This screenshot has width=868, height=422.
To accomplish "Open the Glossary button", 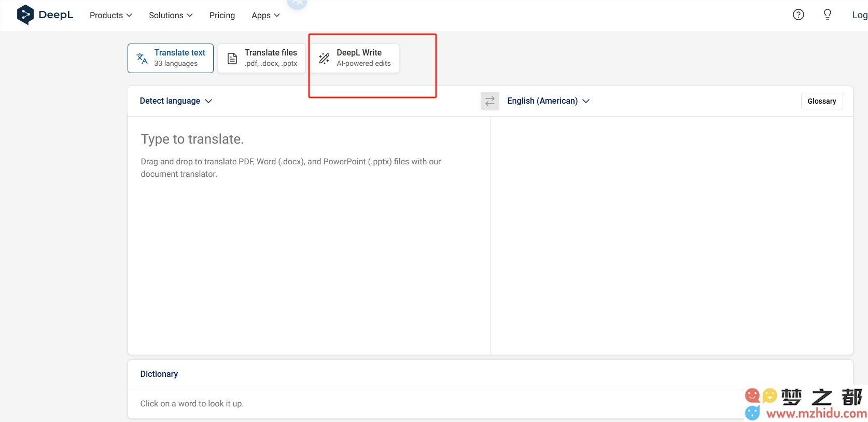I will (822, 101).
